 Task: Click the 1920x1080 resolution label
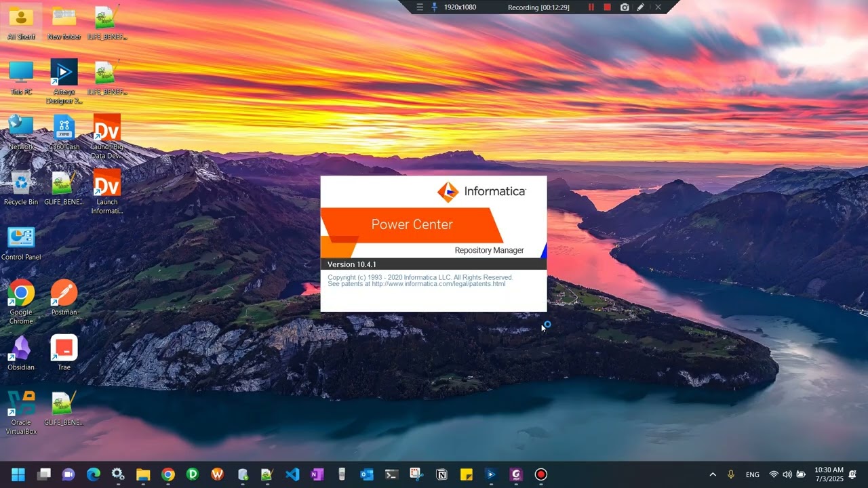click(x=460, y=7)
